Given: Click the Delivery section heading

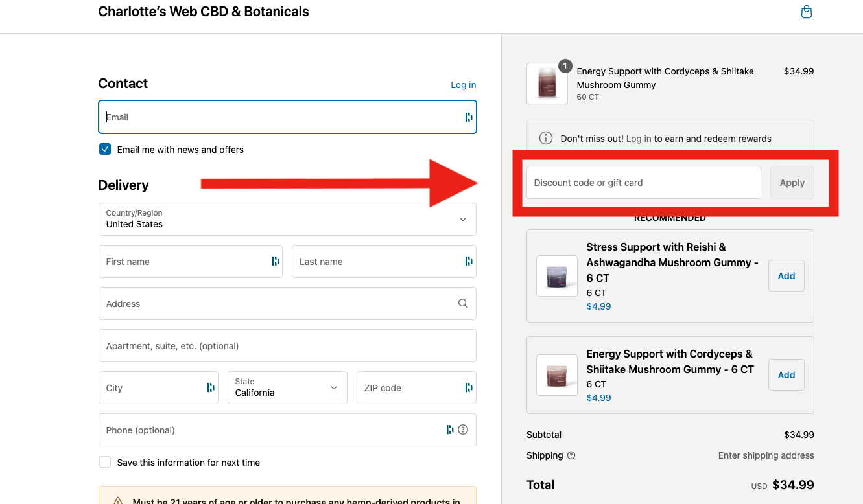Looking at the screenshot, I should 123,185.
